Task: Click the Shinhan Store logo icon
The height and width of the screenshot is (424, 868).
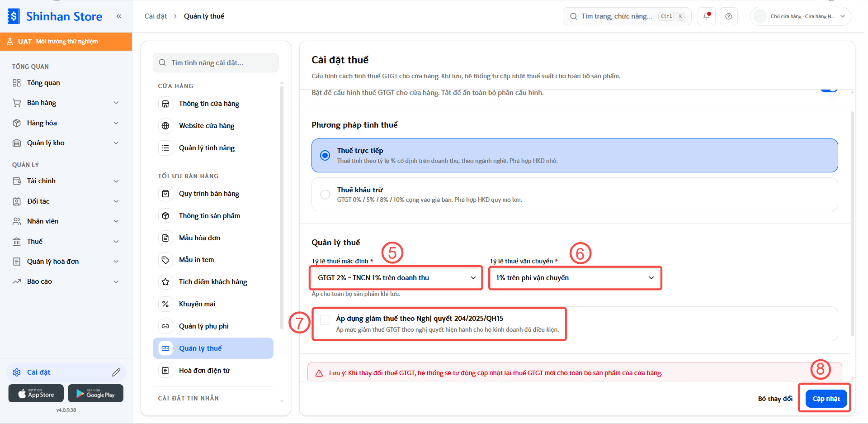Action: click(x=14, y=16)
